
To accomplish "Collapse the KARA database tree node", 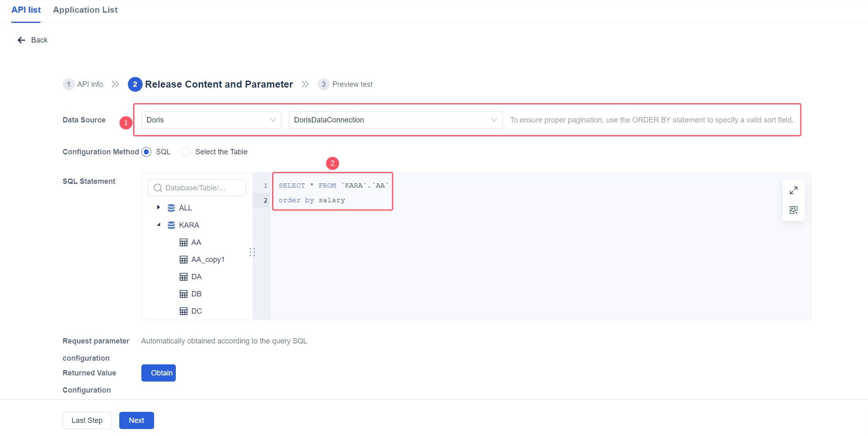I will pos(159,225).
